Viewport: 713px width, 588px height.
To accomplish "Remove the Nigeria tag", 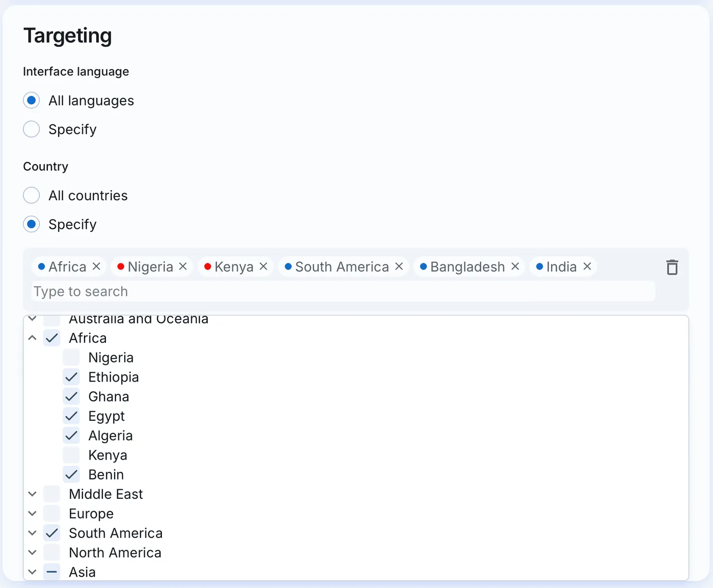I will [183, 266].
